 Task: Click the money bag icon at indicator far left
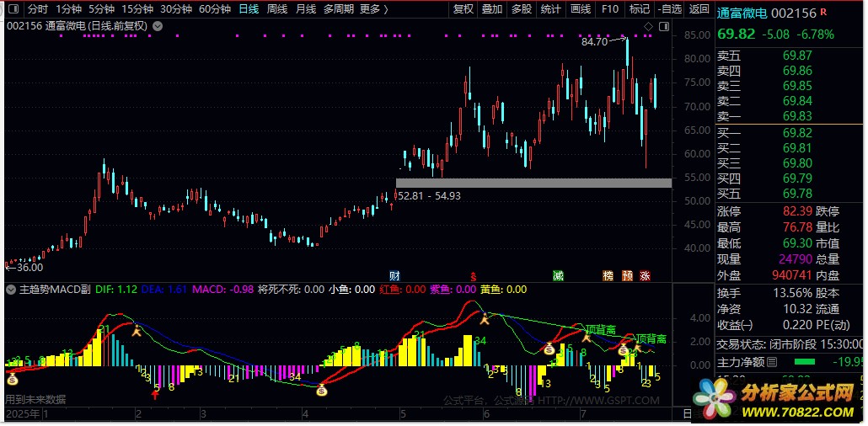[12, 379]
